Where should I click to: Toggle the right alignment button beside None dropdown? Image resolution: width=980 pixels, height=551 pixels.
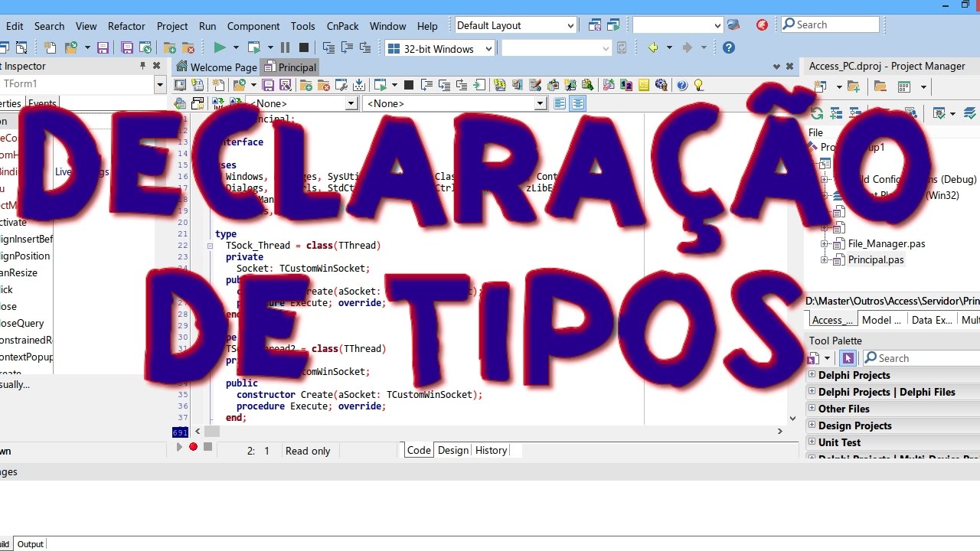pyautogui.click(x=578, y=103)
